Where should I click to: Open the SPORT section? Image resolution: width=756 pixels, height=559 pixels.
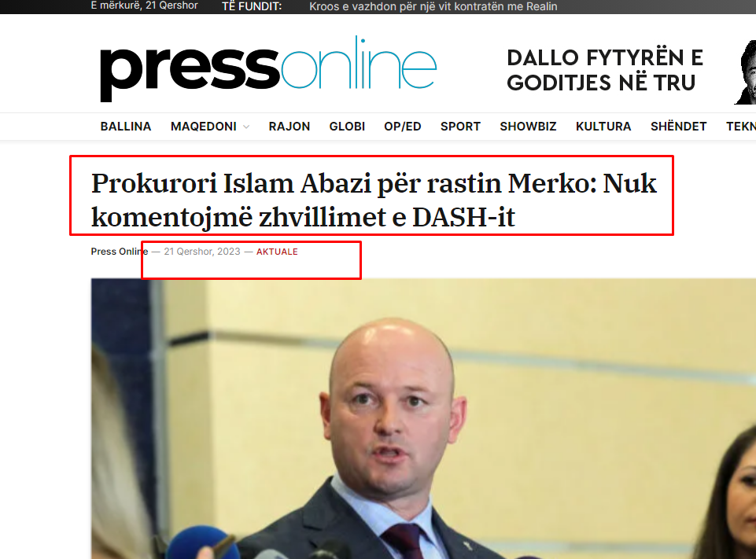(460, 127)
